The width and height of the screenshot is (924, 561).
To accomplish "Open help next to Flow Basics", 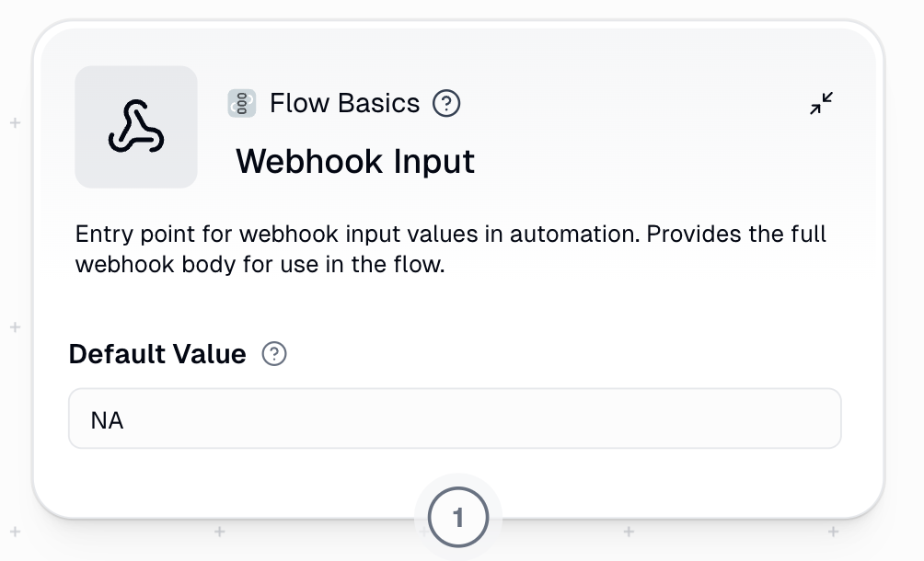I will point(446,104).
